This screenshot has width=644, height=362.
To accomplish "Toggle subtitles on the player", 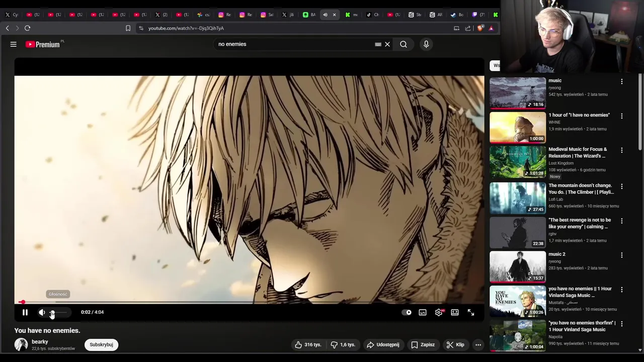I will point(423,312).
